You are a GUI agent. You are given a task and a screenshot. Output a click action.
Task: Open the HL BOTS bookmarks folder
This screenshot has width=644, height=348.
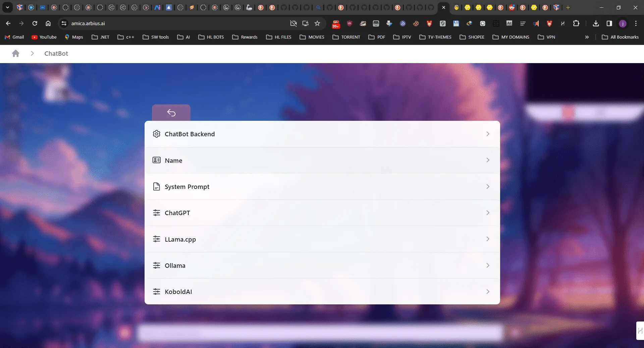211,37
